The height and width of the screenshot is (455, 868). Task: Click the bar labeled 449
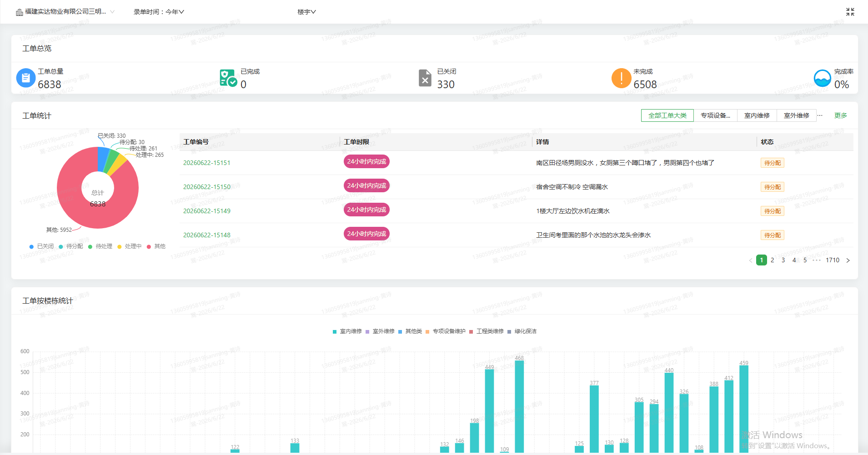[489, 411]
